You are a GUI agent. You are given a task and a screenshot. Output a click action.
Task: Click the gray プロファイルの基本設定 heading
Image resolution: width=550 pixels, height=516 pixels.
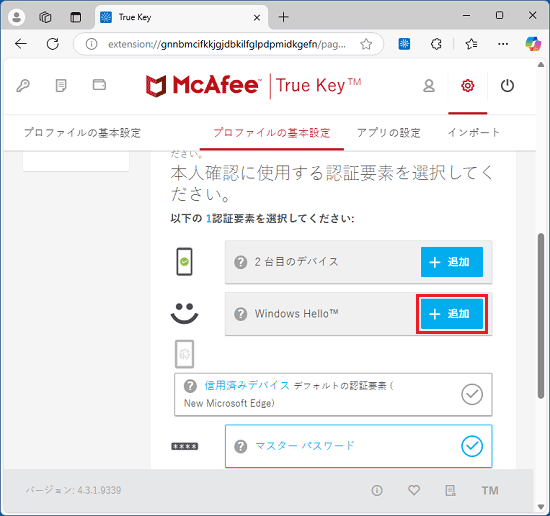point(82,133)
